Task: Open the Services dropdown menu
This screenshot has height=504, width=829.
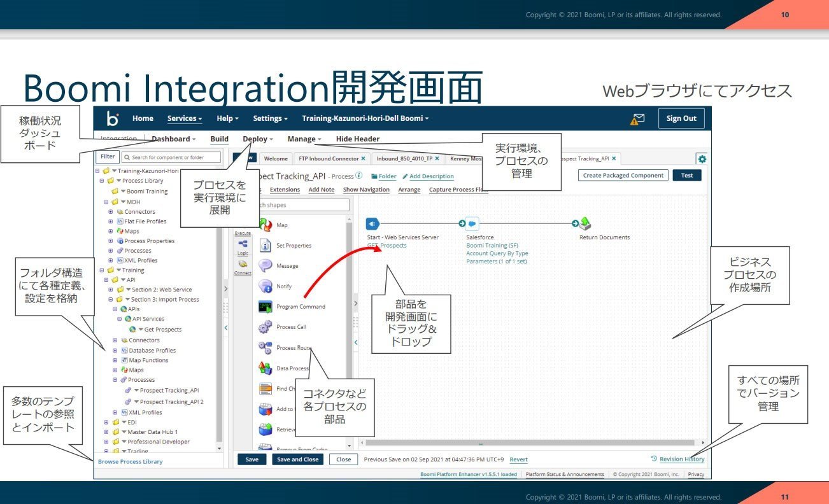Action: (x=185, y=118)
